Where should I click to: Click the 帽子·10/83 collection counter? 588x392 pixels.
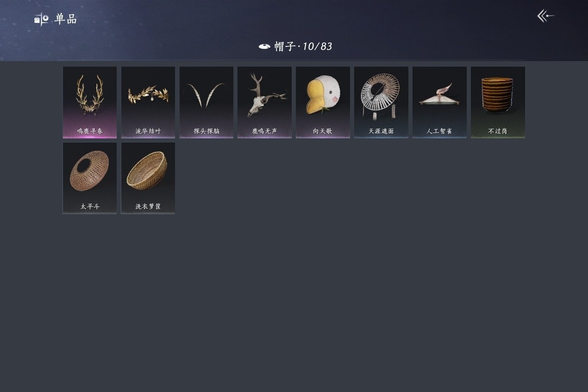click(x=303, y=46)
